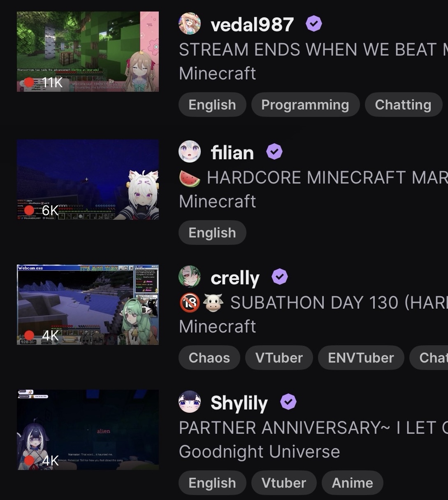
Task: Select the Programming tag under vedal987
Action: tap(305, 105)
